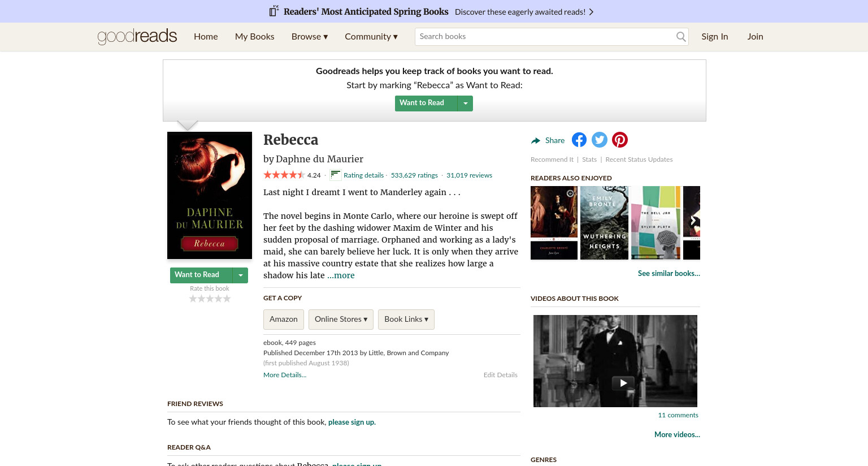
Task: Go to Home
Action: tap(206, 37)
